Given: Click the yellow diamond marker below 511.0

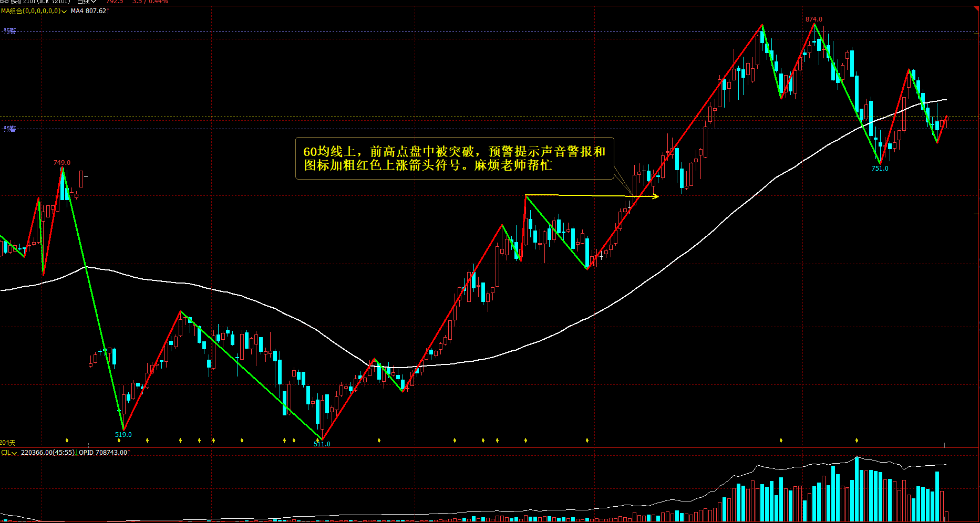Looking at the screenshot, I should pyautogui.click(x=317, y=440).
